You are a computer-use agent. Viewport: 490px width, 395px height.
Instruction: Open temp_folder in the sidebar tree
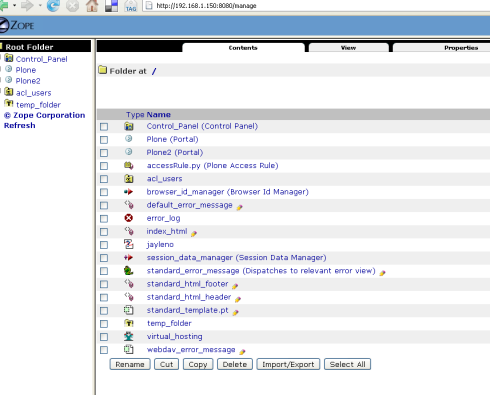(x=38, y=105)
